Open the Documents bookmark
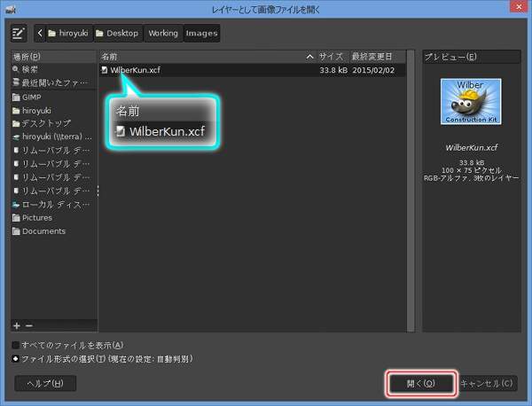This screenshot has height=406, width=532. tap(53, 231)
